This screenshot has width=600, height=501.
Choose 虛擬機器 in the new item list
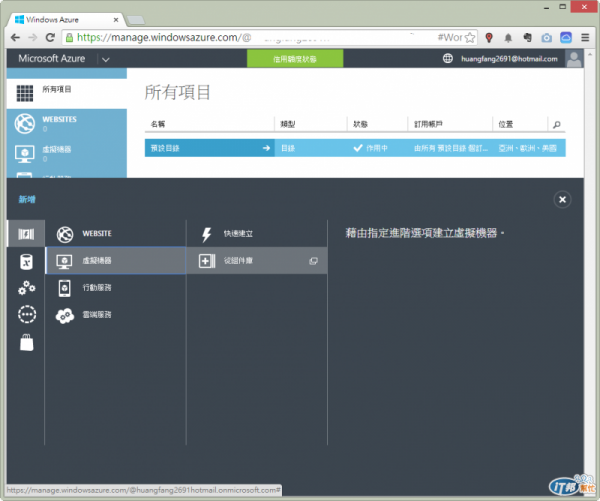coord(116,261)
